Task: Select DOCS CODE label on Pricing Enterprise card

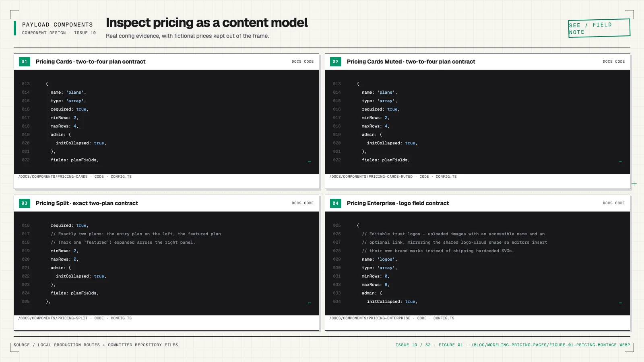Action: [614, 203]
